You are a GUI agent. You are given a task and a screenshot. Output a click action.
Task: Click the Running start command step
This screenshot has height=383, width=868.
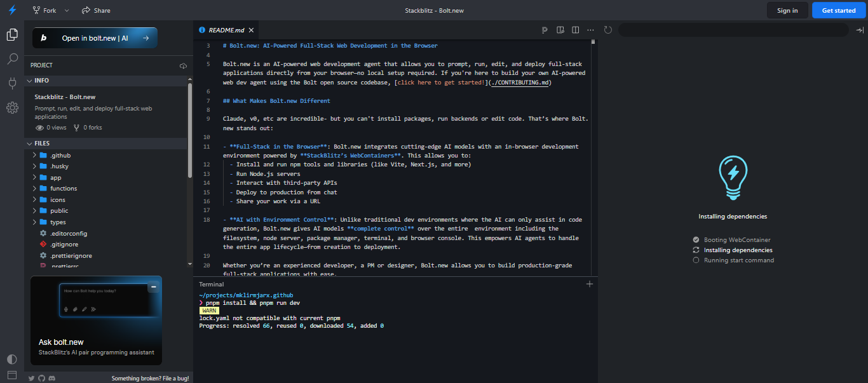(x=733, y=260)
